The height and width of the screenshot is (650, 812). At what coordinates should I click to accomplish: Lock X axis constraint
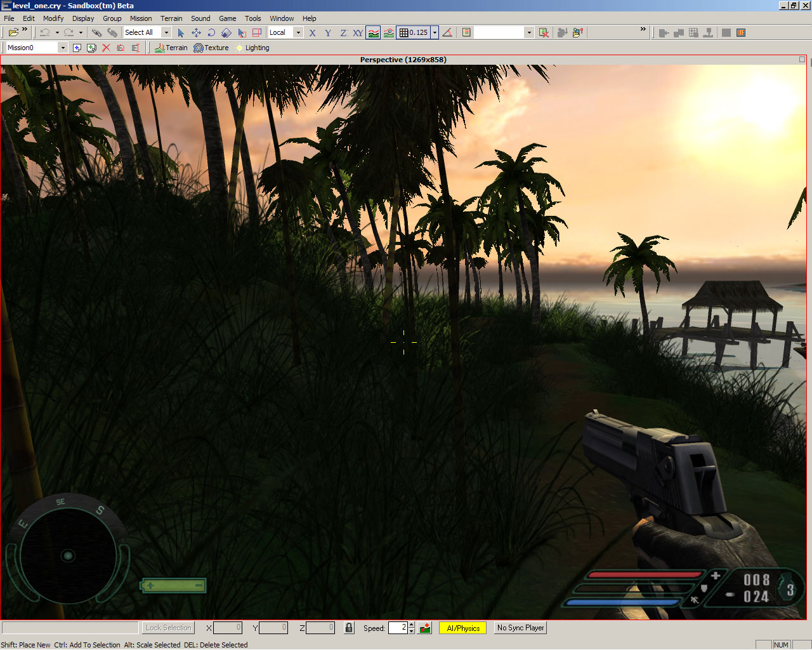click(313, 32)
